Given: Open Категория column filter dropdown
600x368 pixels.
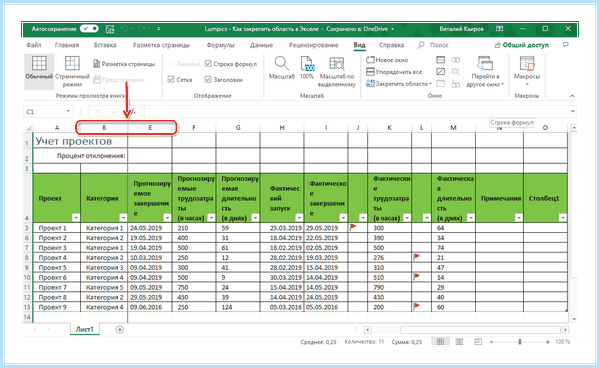Looking at the screenshot, I should tap(123, 218).
